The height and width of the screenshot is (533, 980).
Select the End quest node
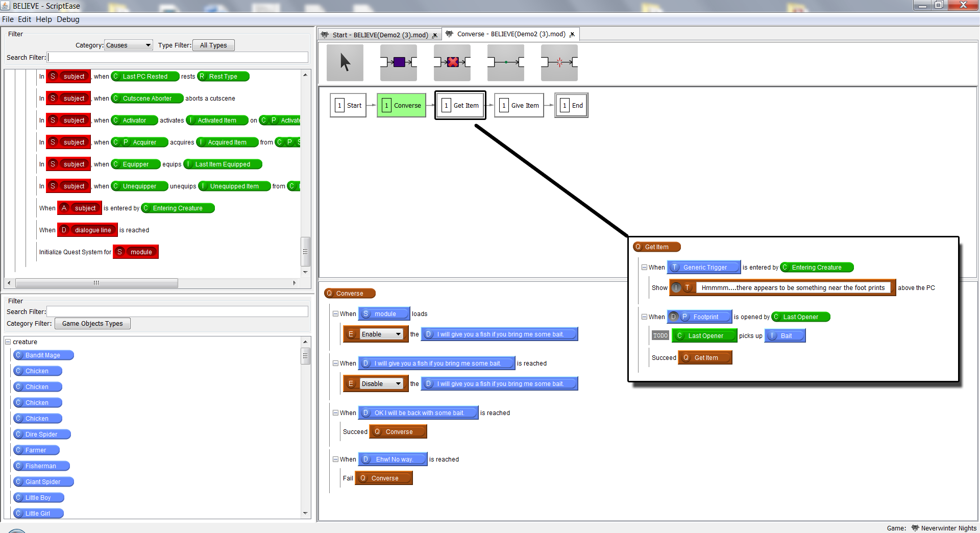click(572, 105)
